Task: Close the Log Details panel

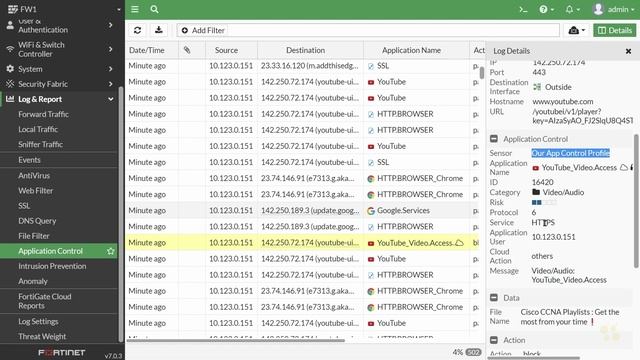Action: [x=628, y=51]
